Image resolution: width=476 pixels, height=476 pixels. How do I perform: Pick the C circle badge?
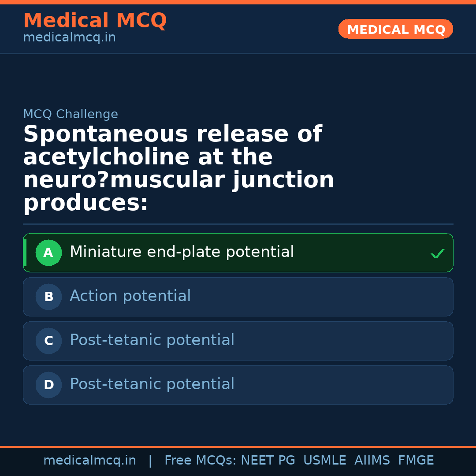pyautogui.click(x=48, y=341)
